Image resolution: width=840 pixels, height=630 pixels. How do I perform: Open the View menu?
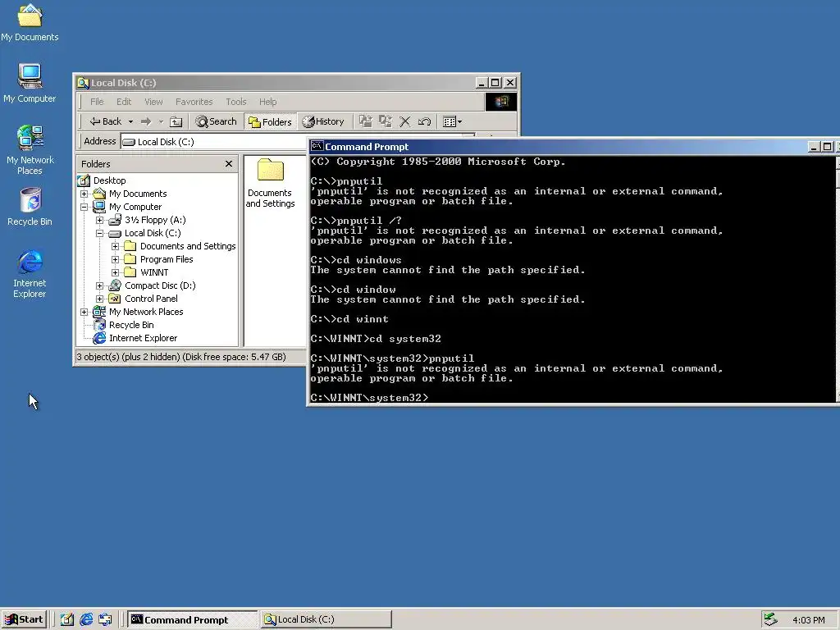(153, 102)
